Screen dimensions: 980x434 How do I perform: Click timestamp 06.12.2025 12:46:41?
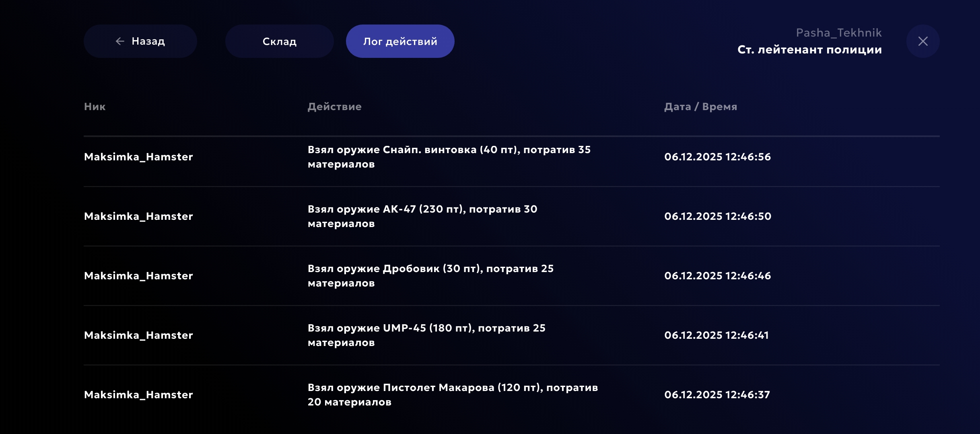pyautogui.click(x=716, y=335)
